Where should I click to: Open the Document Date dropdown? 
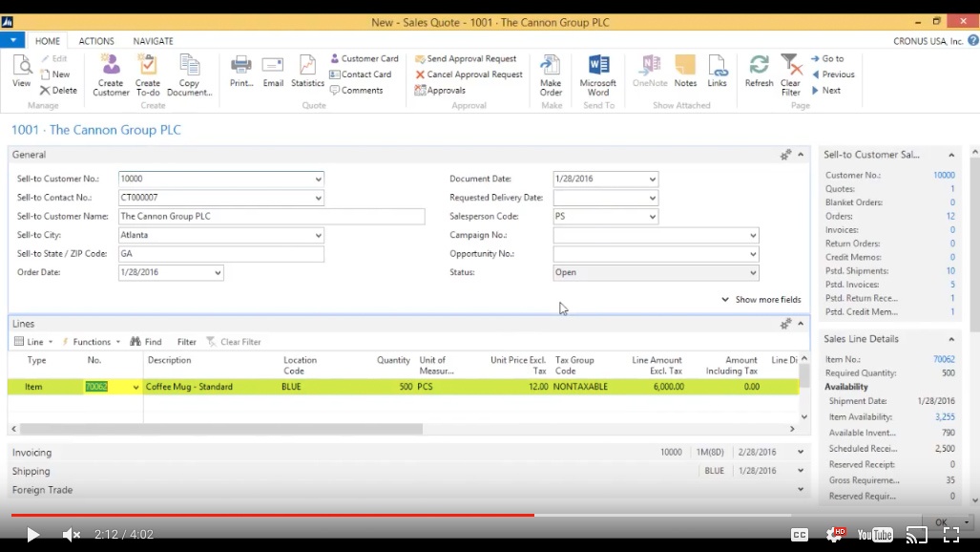click(x=653, y=179)
